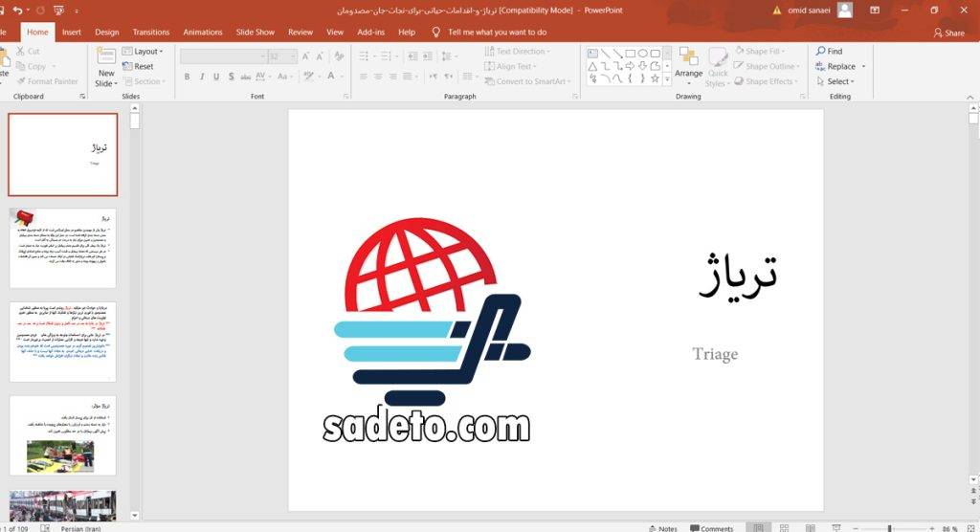Toggle Bold formatting
The height and width of the screenshot is (532, 980).
tap(187, 77)
